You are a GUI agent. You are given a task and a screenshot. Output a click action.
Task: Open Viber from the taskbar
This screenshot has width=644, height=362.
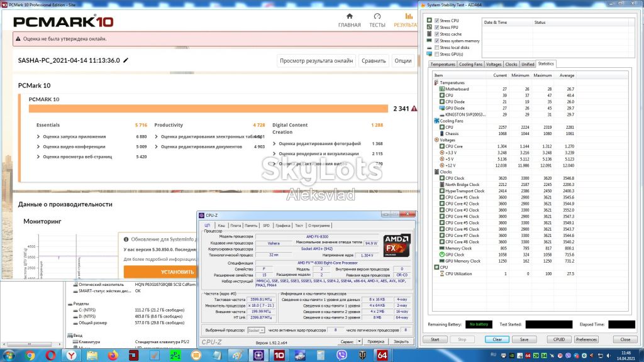tap(341, 355)
